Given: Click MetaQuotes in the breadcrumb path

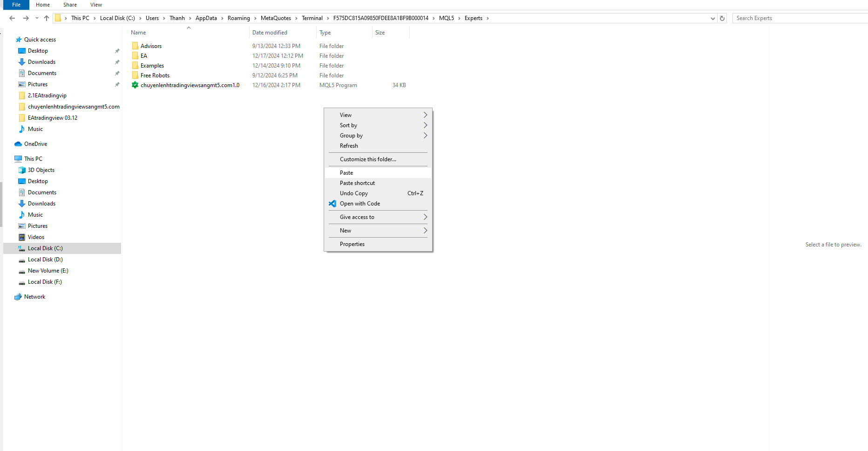Looking at the screenshot, I should click(276, 18).
